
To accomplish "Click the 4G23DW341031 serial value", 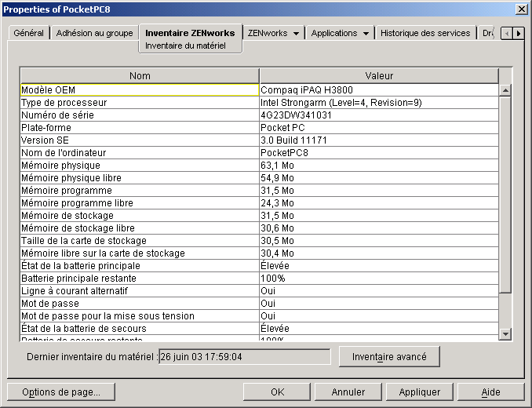I will click(x=379, y=115).
